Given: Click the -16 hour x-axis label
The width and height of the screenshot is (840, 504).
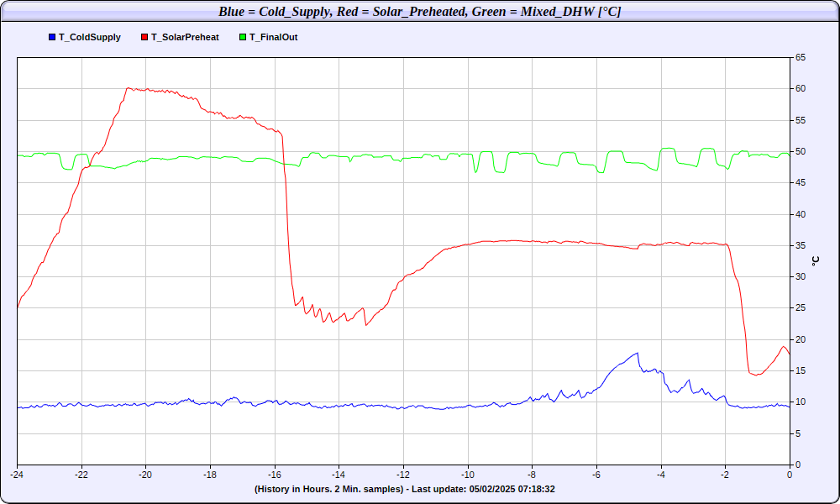Looking at the screenshot, I should point(275,475).
